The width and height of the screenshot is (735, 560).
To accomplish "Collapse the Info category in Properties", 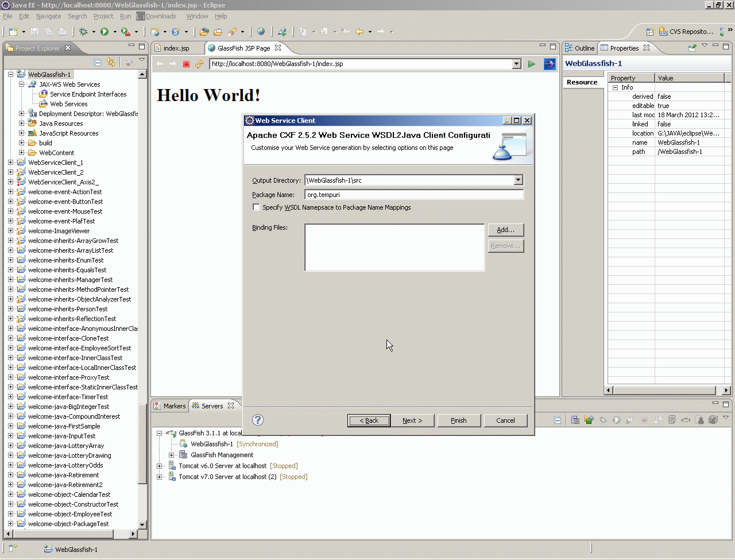I will [615, 87].
